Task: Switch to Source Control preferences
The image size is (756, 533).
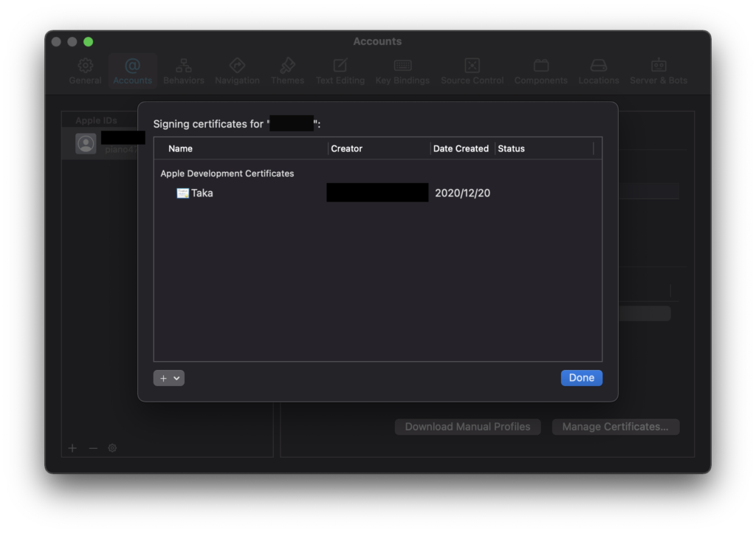Action: coord(472,72)
